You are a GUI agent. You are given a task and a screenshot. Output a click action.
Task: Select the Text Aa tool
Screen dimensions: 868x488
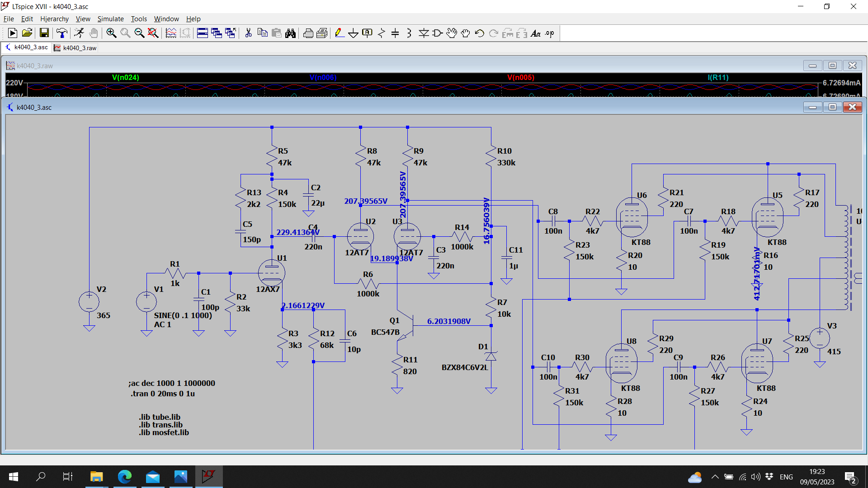536,33
